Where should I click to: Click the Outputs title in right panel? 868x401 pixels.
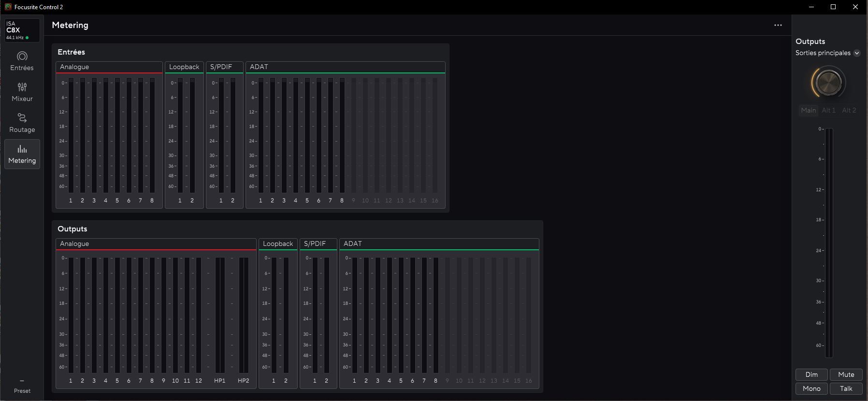pyautogui.click(x=810, y=42)
